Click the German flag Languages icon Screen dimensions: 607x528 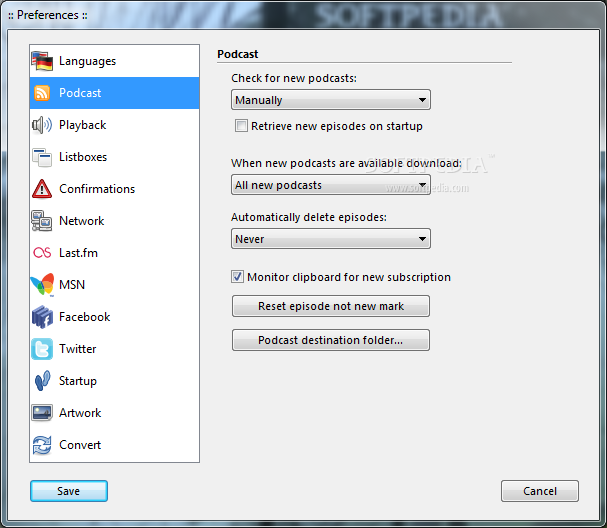pos(42,61)
